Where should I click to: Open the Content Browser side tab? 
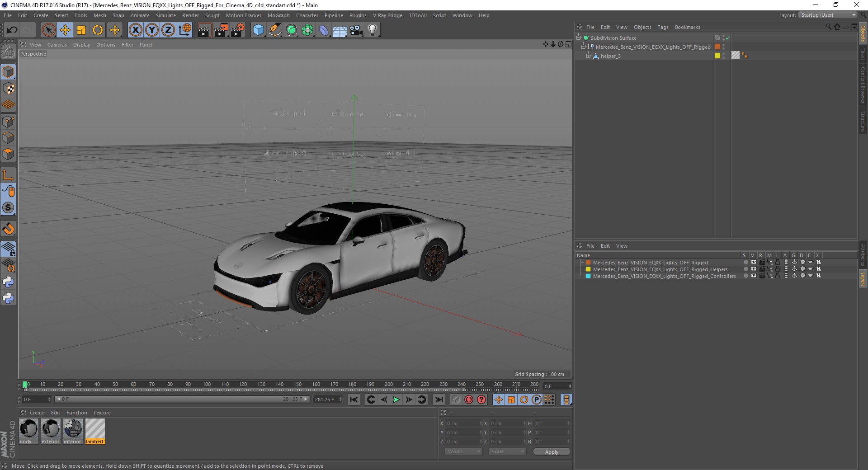pos(863,85)
